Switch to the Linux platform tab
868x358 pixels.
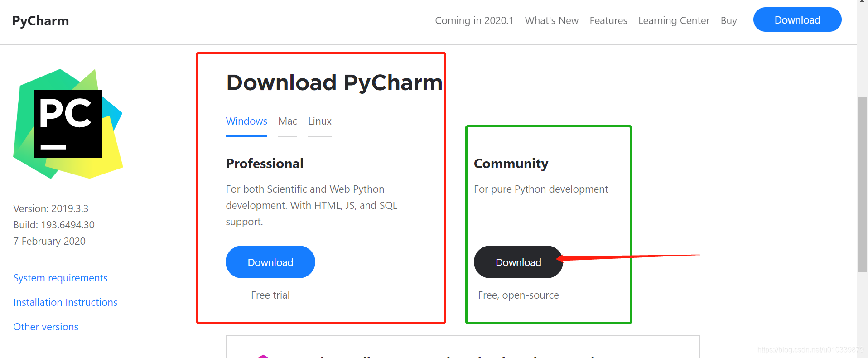pyautogui.click(x=320, y=121)
